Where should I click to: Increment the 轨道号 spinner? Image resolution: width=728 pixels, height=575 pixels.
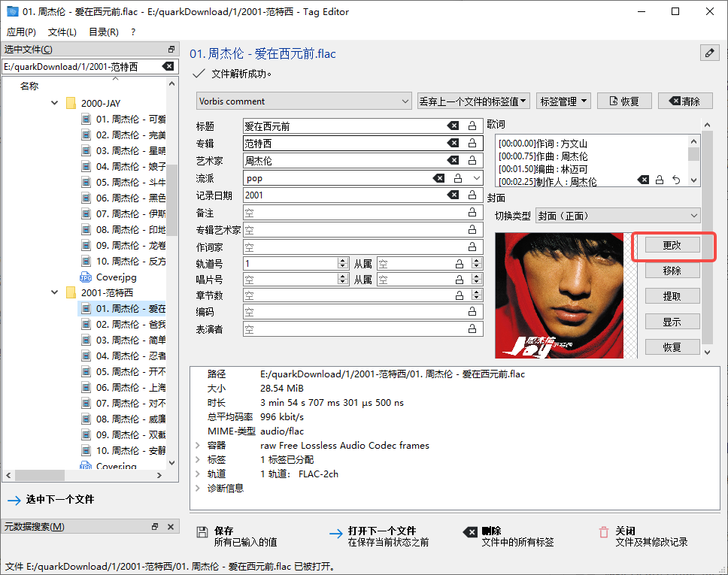click(343, 261)
